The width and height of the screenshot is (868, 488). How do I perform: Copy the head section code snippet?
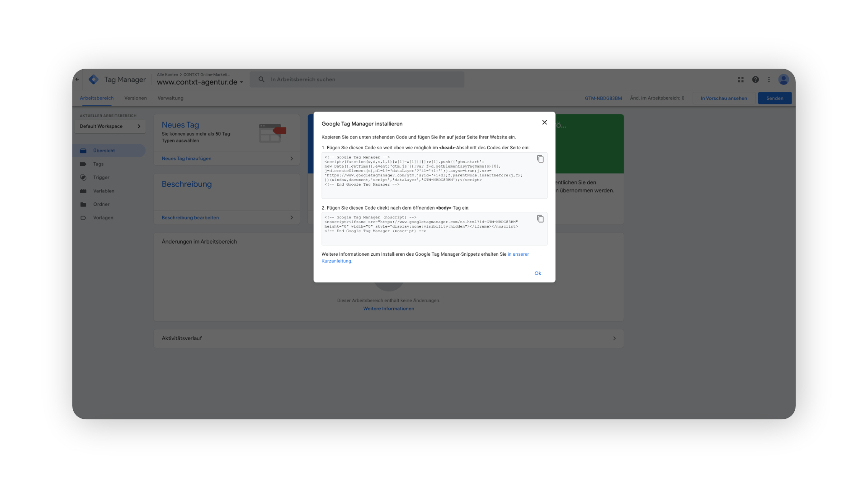point(540,159)
